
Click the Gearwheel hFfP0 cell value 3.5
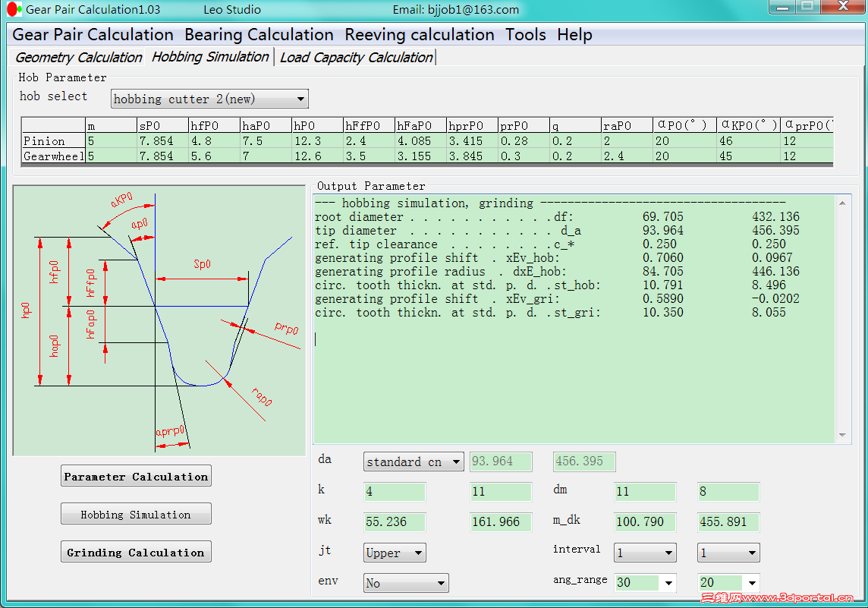click(x=369, y=156)
